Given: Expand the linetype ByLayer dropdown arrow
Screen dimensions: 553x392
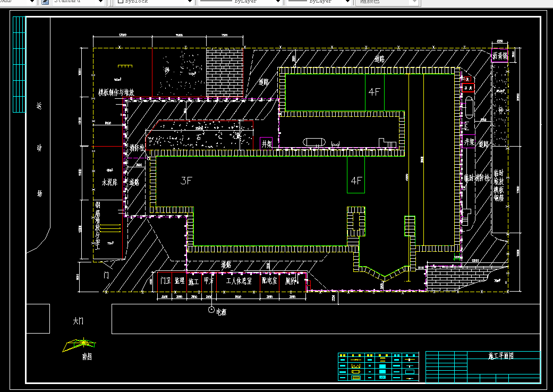Looking at the screenshot, I should [278, 2].
